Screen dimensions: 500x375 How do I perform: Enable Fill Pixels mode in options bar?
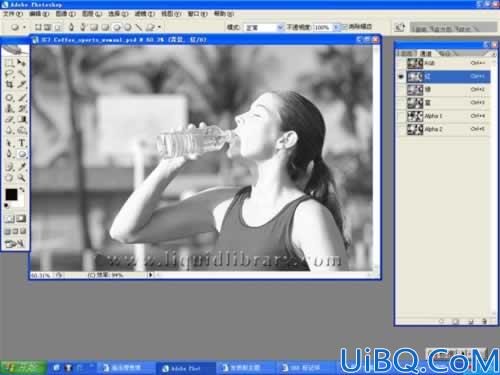(x=58, y=27)
